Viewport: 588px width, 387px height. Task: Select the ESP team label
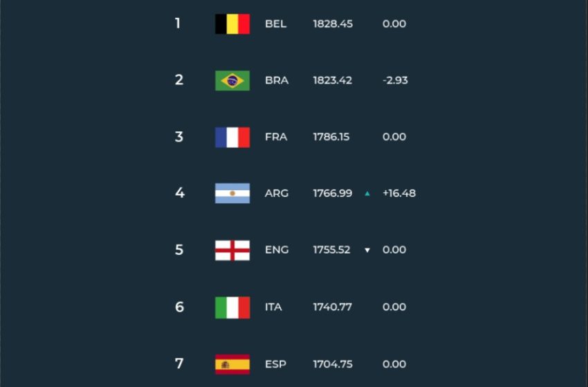[275, 364]
